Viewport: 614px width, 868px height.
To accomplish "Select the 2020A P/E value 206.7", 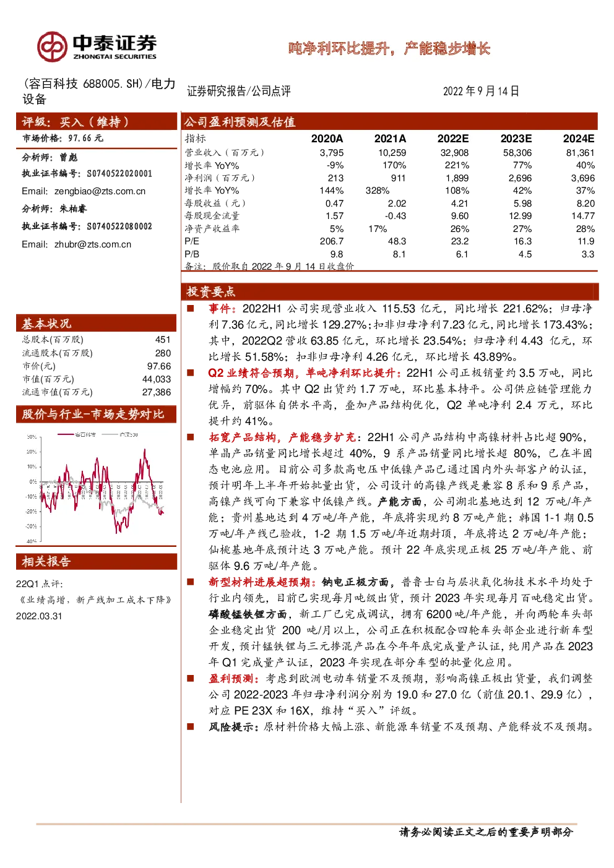I will click(332, 241).
